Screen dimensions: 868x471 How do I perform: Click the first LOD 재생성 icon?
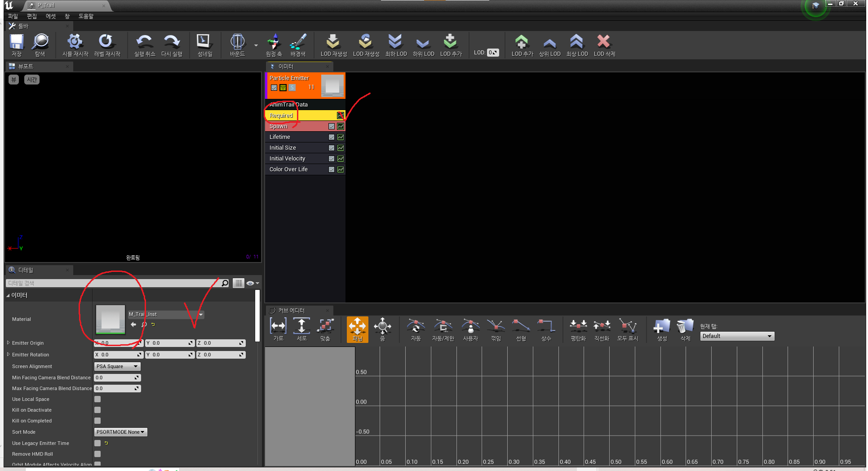pyautogui.click(x=333, y=45)
